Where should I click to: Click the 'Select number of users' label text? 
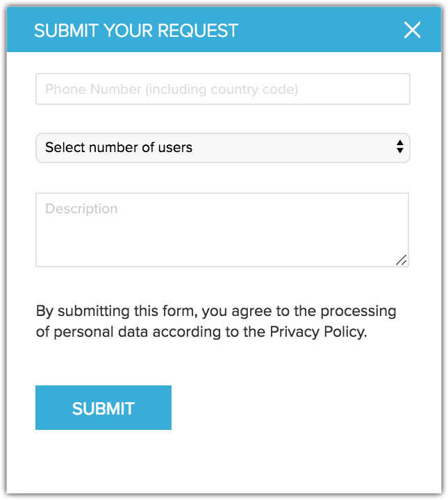pos(119,147)
